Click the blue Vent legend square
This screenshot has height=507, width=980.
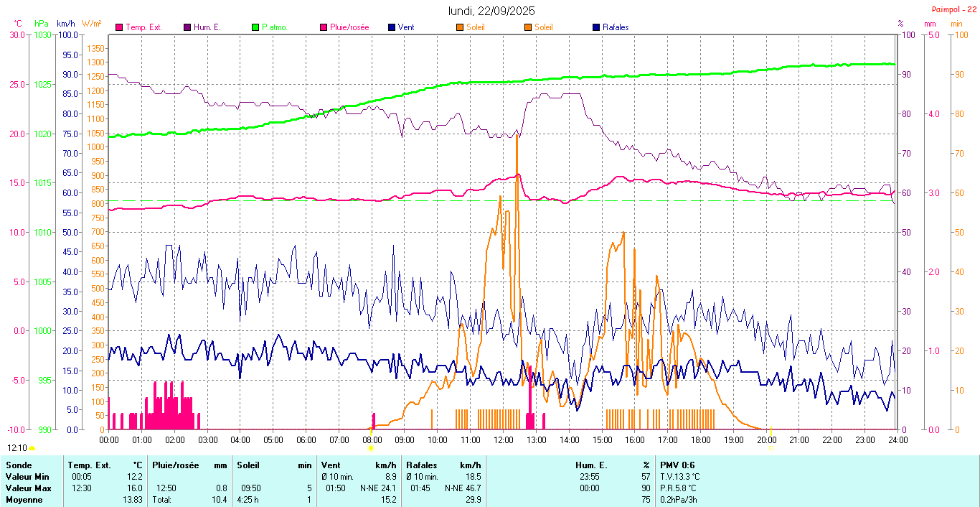pyautogui.click(x=391, y=27)
